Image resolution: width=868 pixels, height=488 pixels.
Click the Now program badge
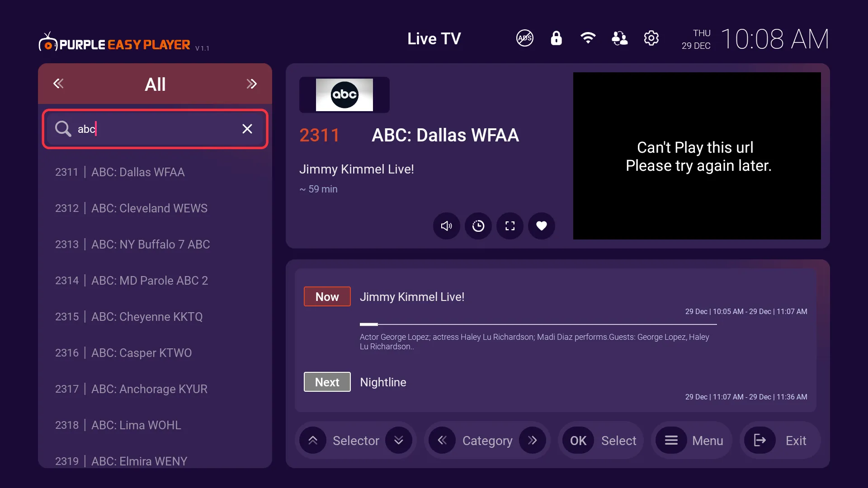(x=327, y=296)
